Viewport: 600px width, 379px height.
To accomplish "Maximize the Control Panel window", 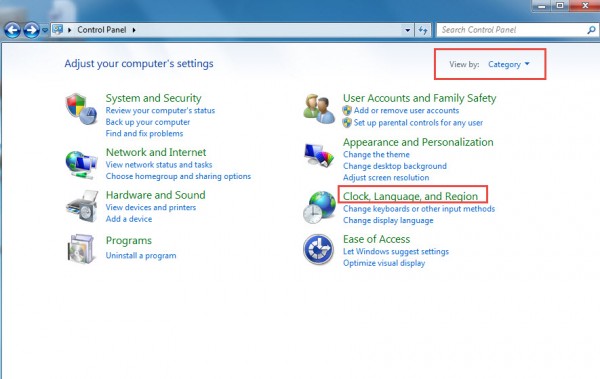I will (560, 5).
